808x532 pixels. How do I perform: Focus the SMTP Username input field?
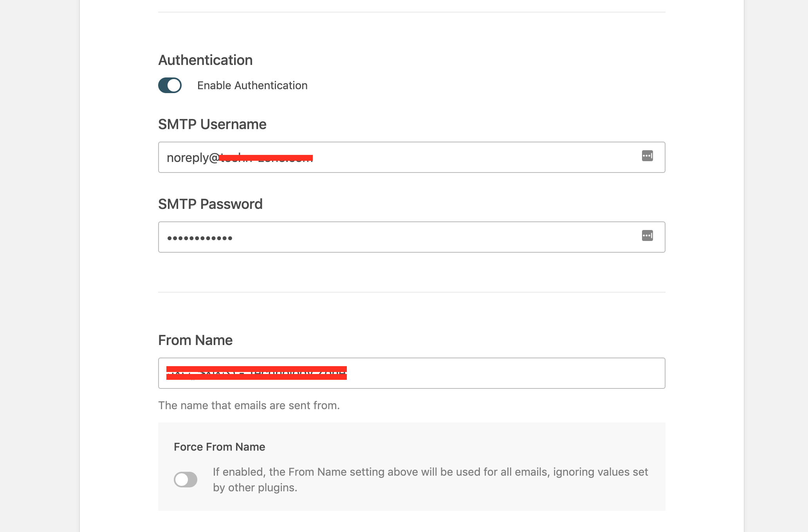tap(412, 157)
